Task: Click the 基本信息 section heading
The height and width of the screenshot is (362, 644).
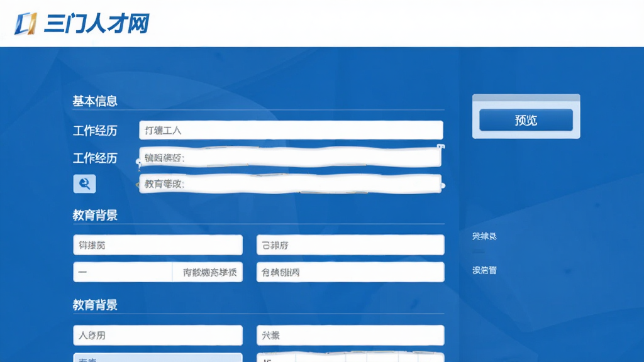Action: [95, 101]
